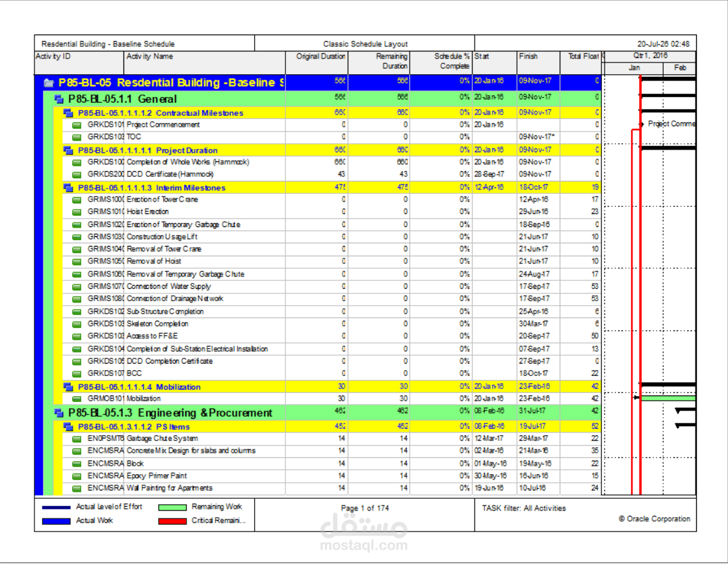Click activity icon for DCD Certificate (Hammock)
Image resolution: width=728 pixels, height=564 pixels.
tap(77, 175)
